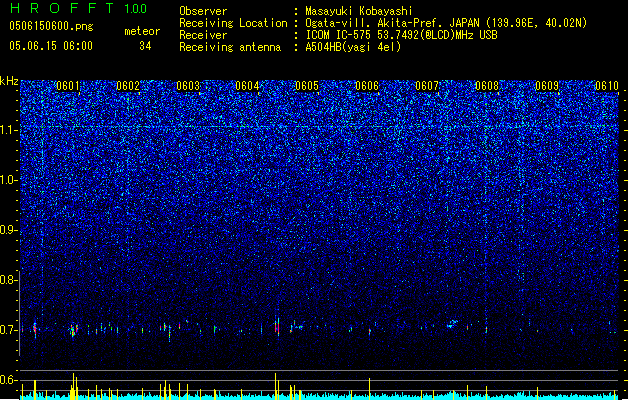Select the meteor count value 34
Image resolution: width=629 pixels, height=400 pixels.
pos(145,46)
